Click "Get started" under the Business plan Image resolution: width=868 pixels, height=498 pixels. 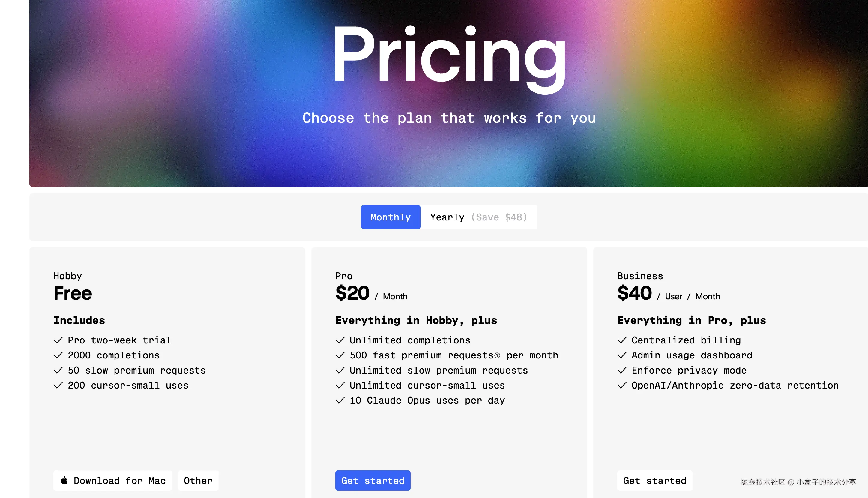(x=654, y=481)
